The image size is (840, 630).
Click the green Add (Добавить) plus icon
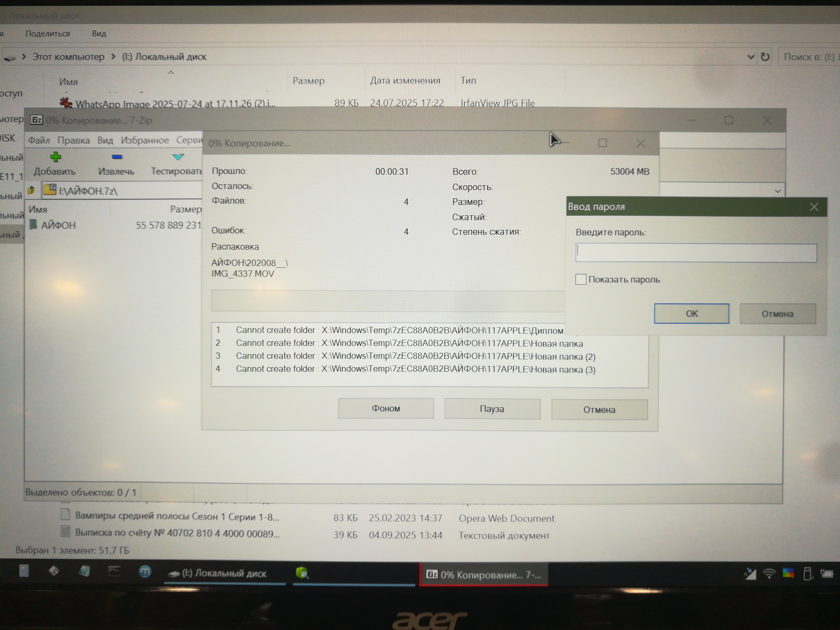point(56,157)
